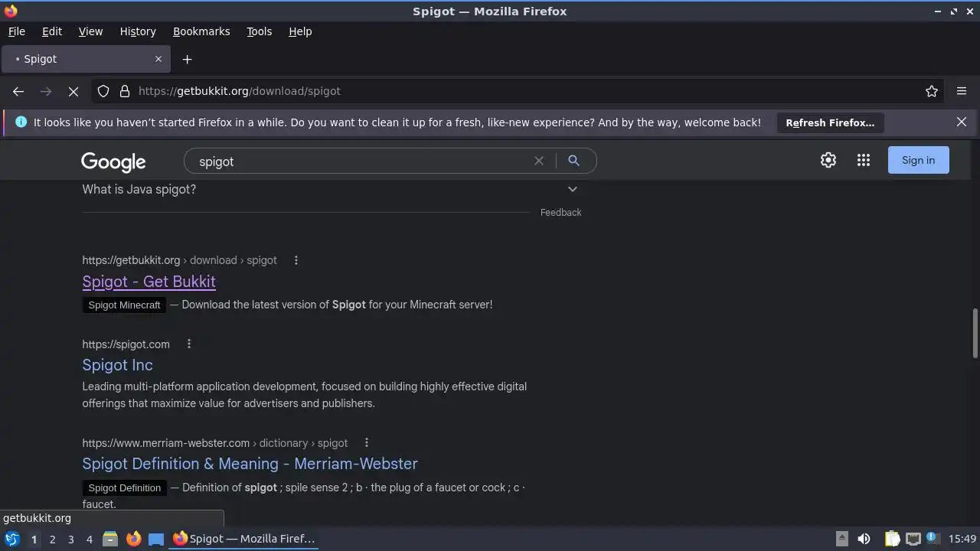The image size is (980, 551).
Task: Open the "Spigot - Get Bukkit" result link
Action: pos(149,282)
